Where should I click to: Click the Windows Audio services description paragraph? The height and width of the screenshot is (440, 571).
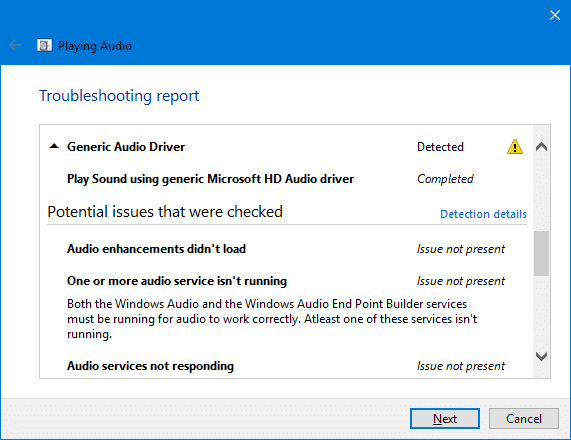click(272, 319)
